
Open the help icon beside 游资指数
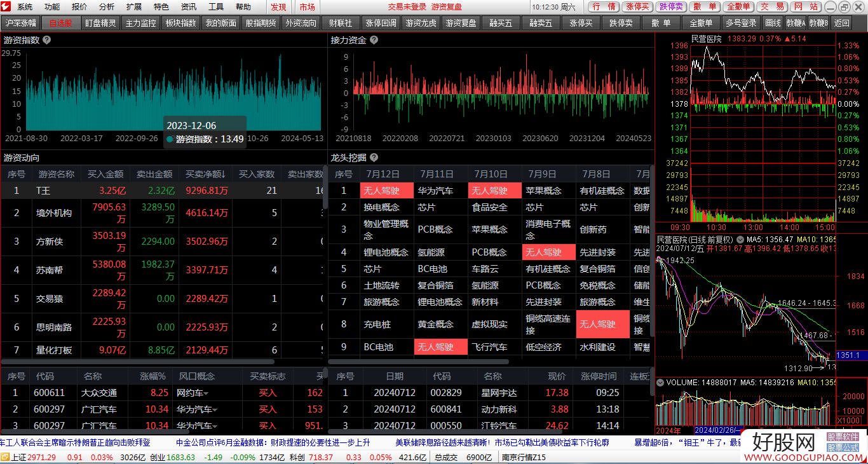click(46, 39)
